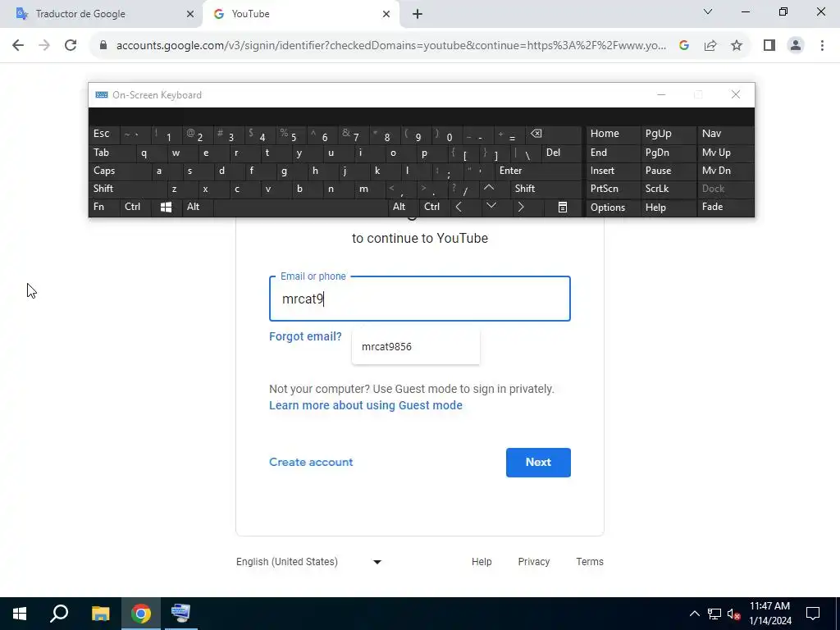This screenshot has width=840, height=630.
Task: Click the Windows logo key on keyboard
Action: pyautogui.click(x=166, y=208)
